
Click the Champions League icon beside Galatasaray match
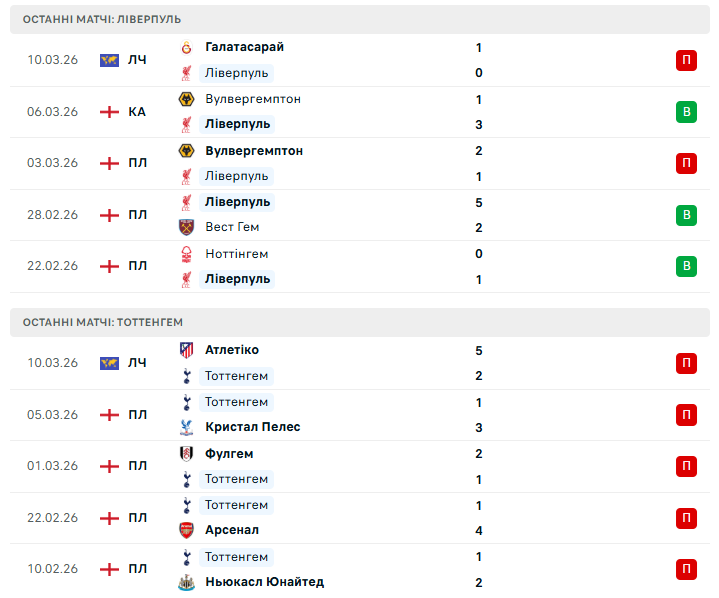(110, 60)
